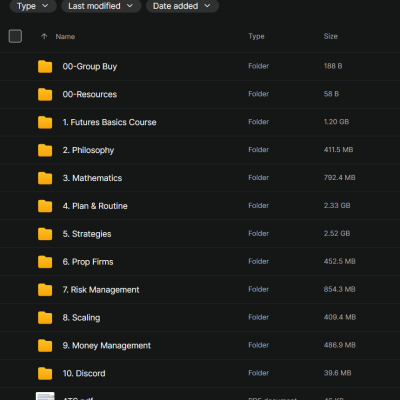400x400 pixels.
Task: Tick the select-all checkbox in header
Action: pos(15,36)
